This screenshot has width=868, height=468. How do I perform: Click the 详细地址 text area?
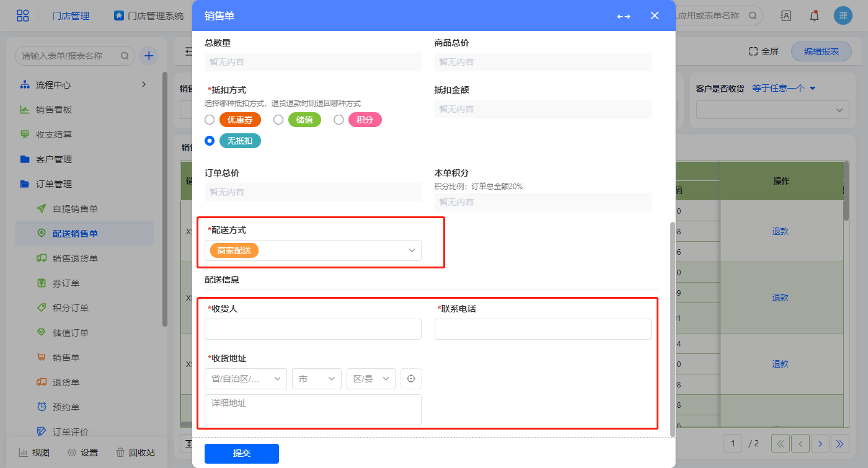point(313,409)
